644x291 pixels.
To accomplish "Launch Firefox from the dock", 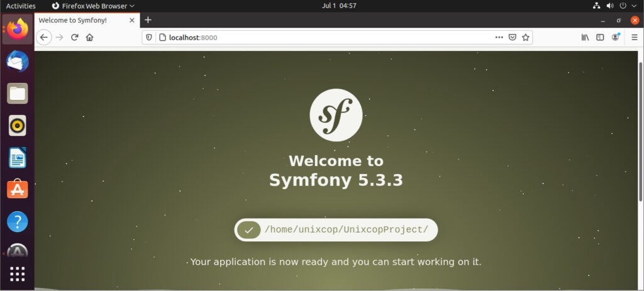I will pos(17,29).
